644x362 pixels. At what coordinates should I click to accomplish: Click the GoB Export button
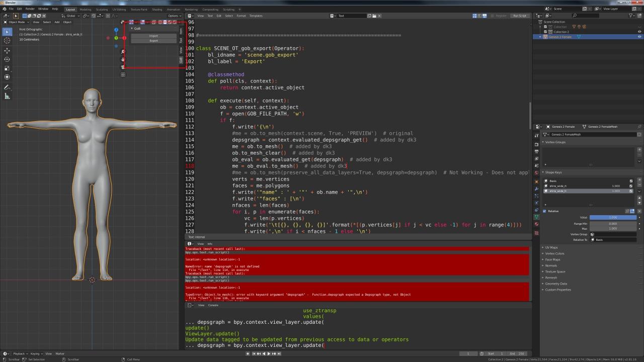click(153, 41)
